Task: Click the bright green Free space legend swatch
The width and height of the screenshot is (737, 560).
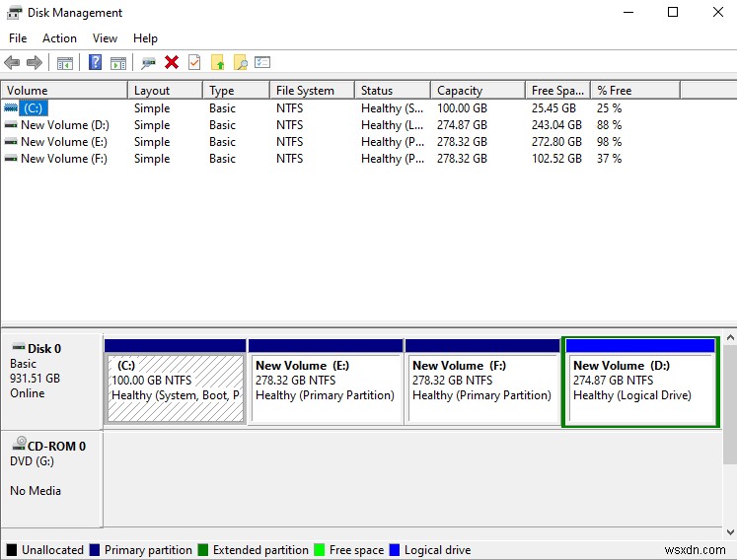Action: click(x=319, y=550)
